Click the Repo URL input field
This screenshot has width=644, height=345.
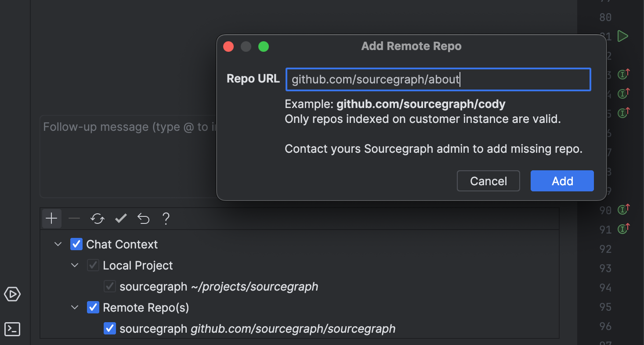point(438,79)
